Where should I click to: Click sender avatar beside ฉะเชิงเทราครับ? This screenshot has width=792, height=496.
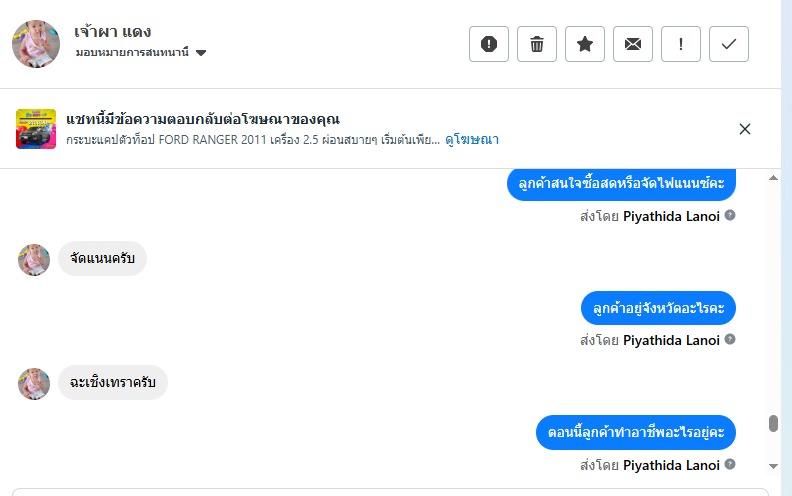click(34, 384)
